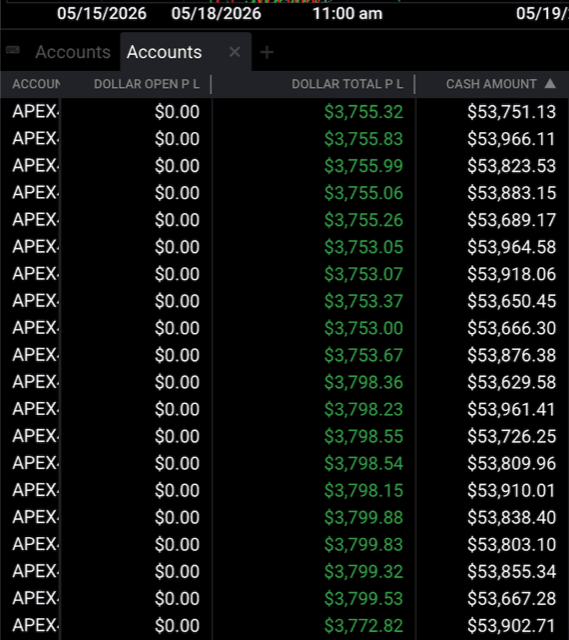Screen dimensions: 569x640
Task: Select total P L value $3,799.53
Action: 363,598
